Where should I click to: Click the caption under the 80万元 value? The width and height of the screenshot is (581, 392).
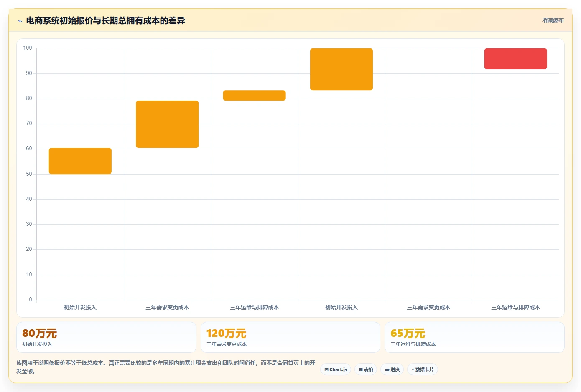(x=37, y=344)
